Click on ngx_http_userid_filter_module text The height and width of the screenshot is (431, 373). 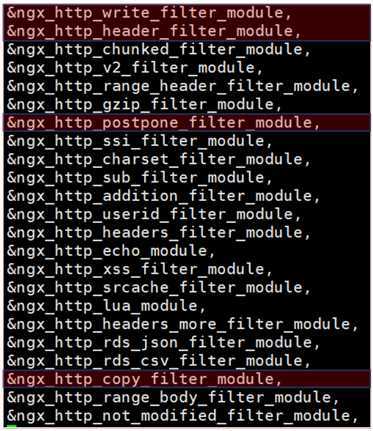(154, 214)
